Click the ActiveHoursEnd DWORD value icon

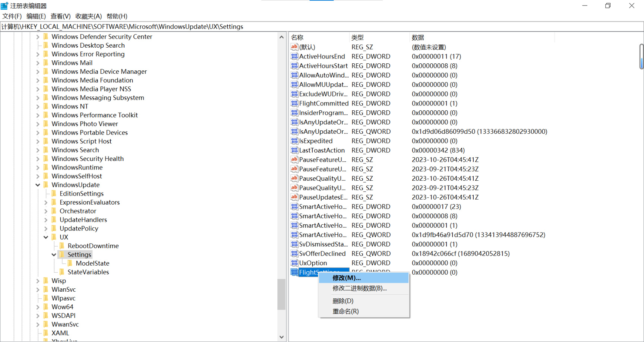click(x=294, y=56)
